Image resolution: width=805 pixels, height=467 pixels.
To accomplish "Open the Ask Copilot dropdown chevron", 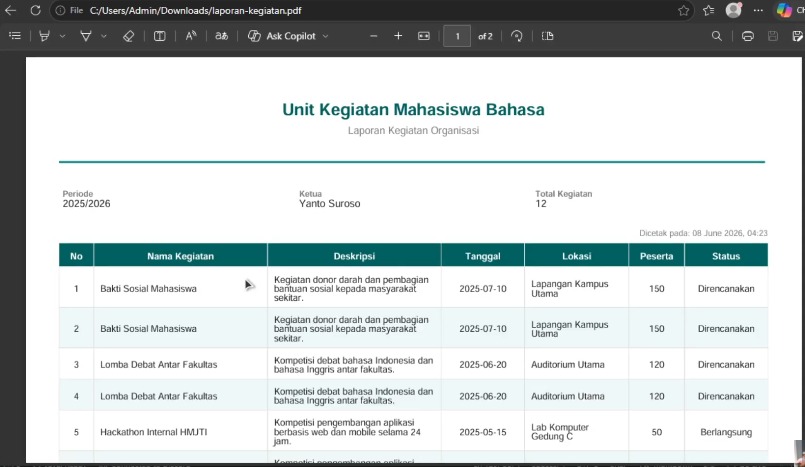I will pyautogui.click(x=325, y=36).
